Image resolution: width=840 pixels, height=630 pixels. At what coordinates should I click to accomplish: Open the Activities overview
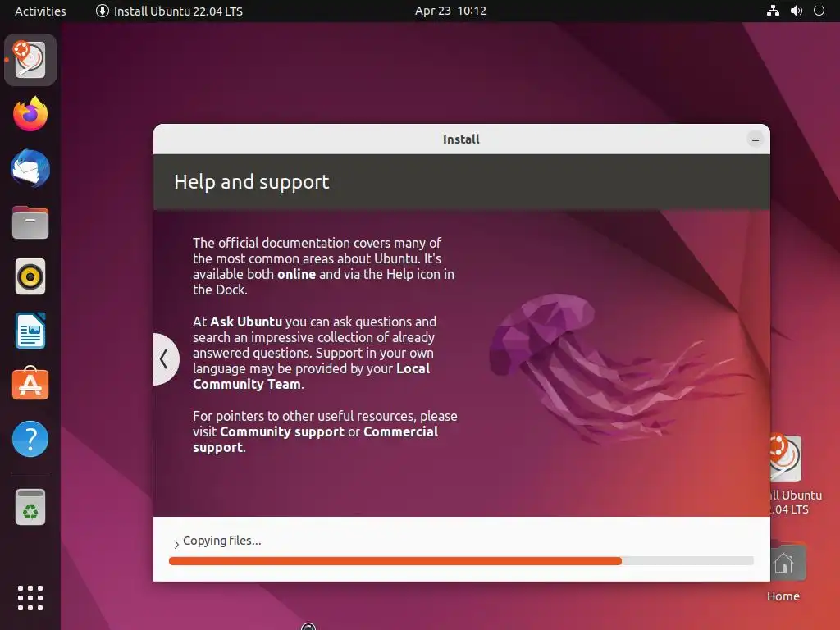(40, 11)
